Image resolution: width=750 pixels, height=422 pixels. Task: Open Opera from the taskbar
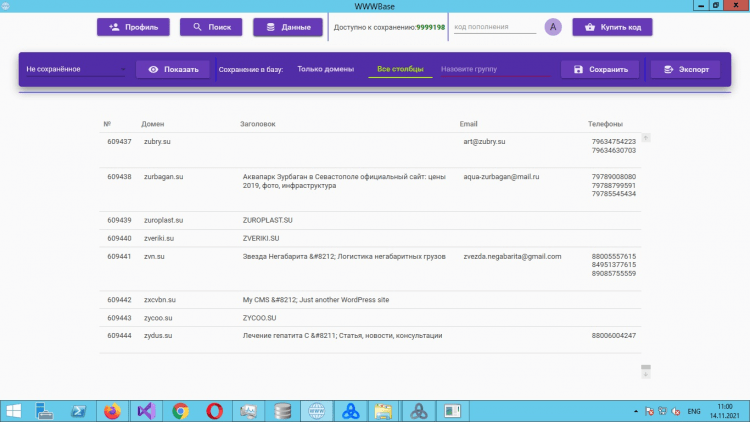point(214,411)
